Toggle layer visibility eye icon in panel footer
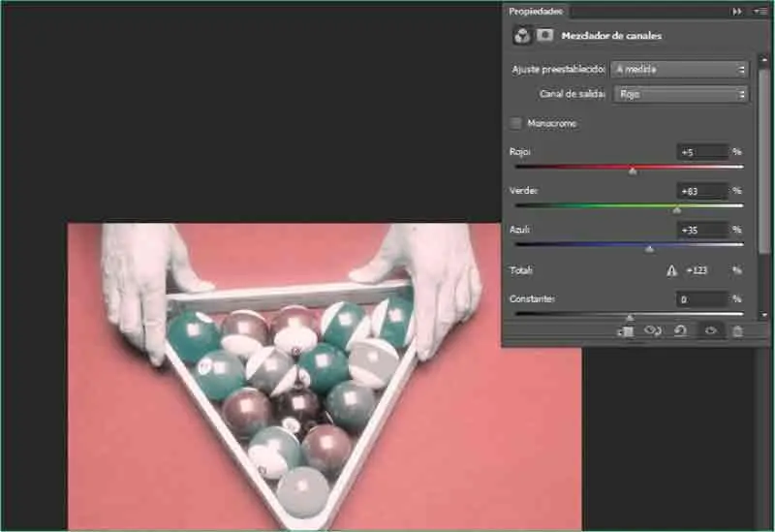Screen dimensions: 775x532 710,331
